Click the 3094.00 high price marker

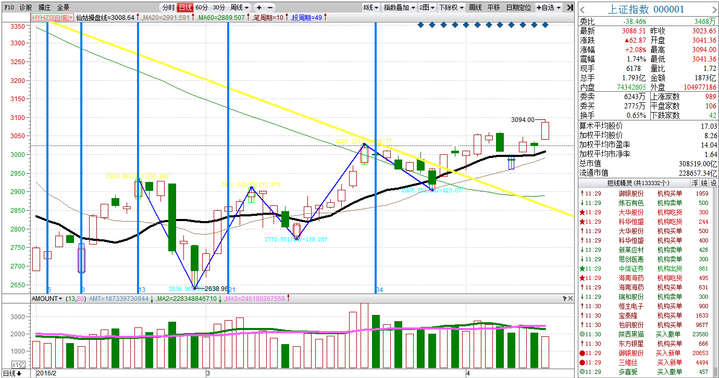[523, 119]
